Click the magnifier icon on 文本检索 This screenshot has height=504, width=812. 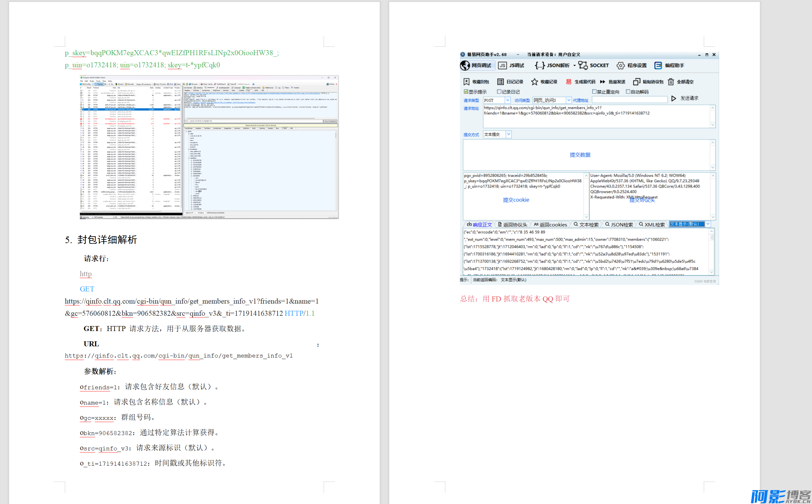(x=576, y=224)
